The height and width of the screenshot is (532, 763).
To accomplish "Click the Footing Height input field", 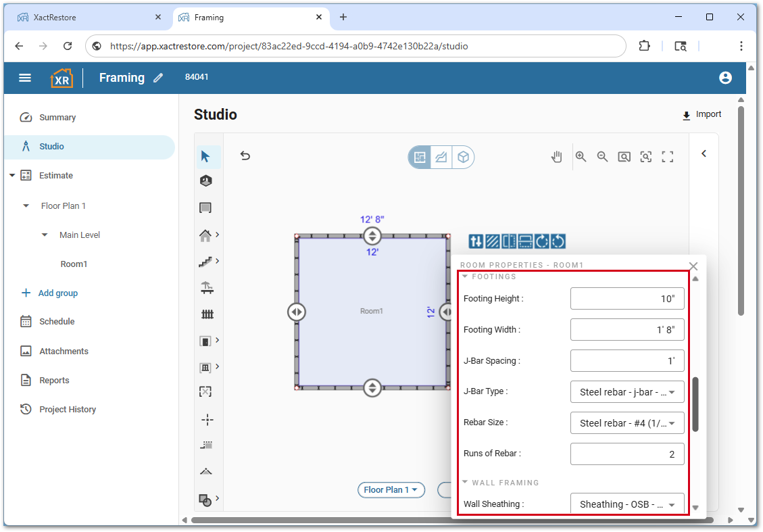I will coord(627,299).
